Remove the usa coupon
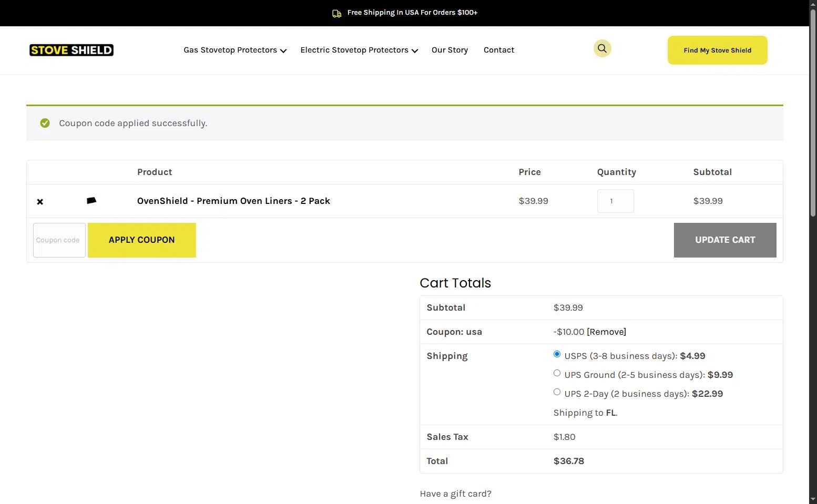The height and width of the screenshot is (504, 817). pos(607,332)
